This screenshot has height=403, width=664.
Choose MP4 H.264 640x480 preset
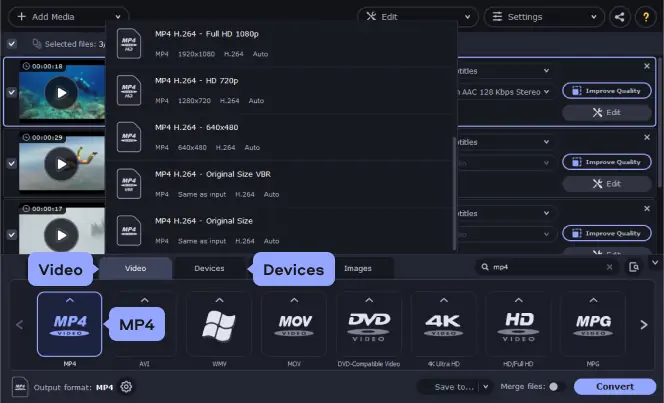(x=279, y=137)
